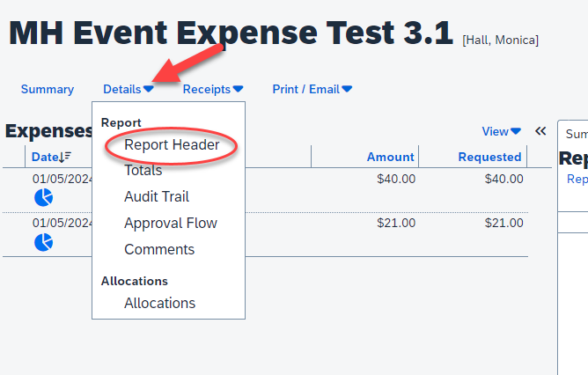
Task: Open Audit Trail menu entry
Action: tap(157, 196)
